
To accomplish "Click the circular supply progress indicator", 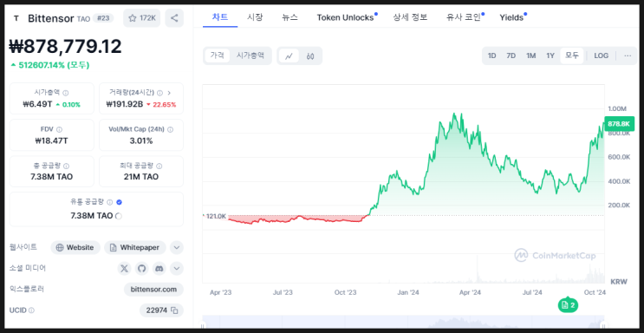I will (x=119, y=216).
